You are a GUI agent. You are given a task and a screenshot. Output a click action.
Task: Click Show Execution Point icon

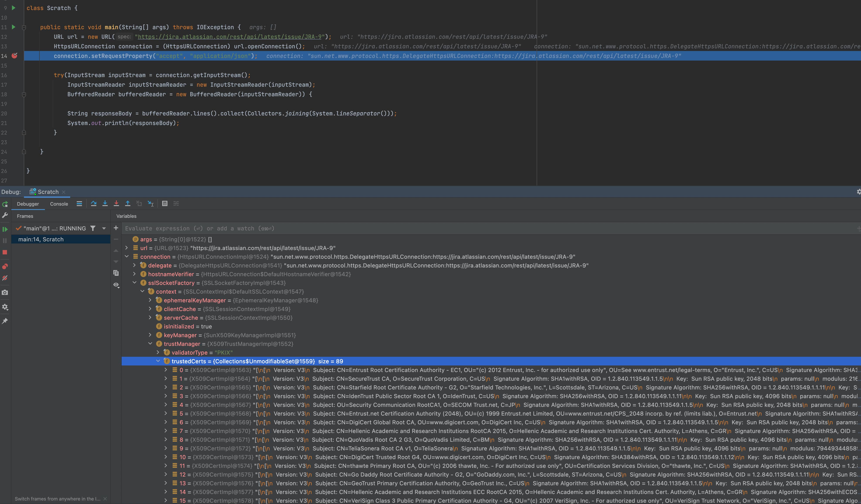(79, 203)
